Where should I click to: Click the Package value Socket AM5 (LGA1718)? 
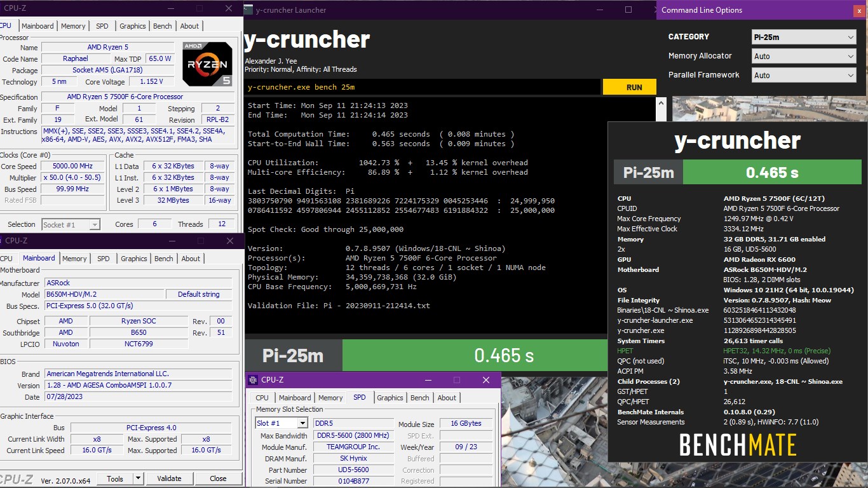tap(108, 70)
